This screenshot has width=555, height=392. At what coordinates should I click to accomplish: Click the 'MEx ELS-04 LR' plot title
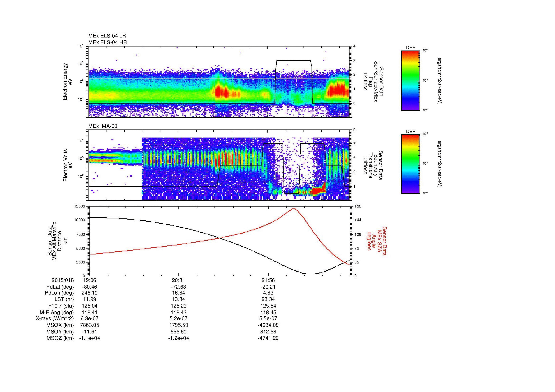click(107, 36)
